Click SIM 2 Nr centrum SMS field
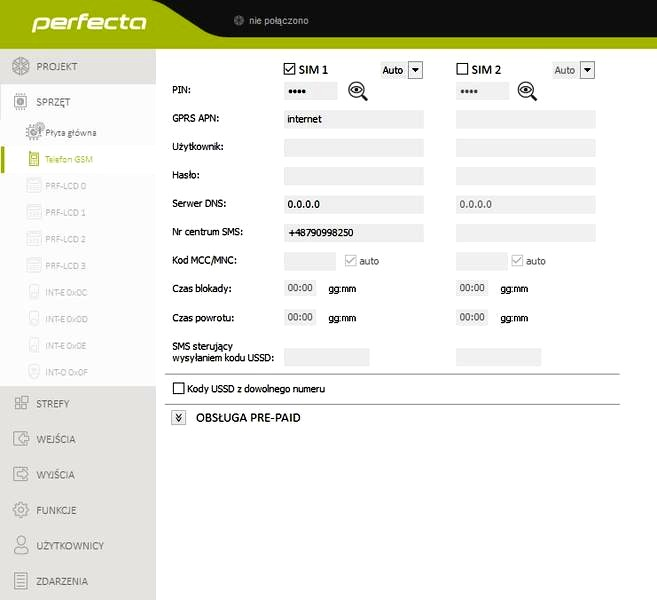Screen dimensions: 657x600 coord(525,233)
